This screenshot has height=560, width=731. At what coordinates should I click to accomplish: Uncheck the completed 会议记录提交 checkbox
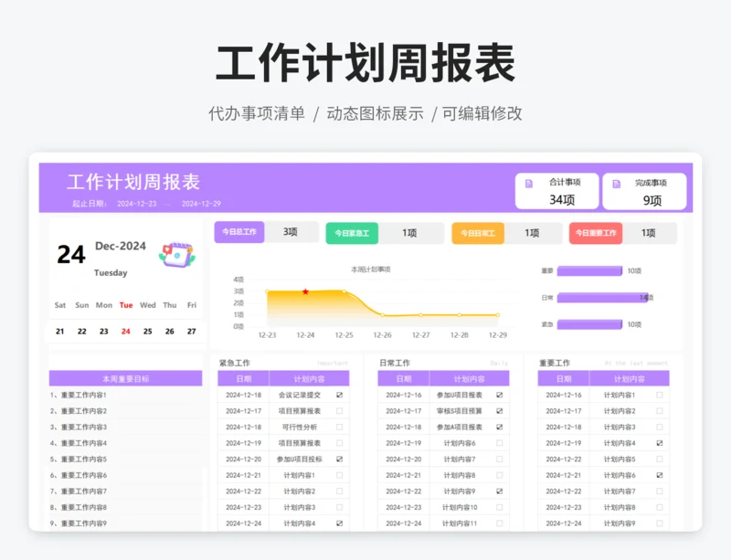pyautogui.click(x=340, y=396)
